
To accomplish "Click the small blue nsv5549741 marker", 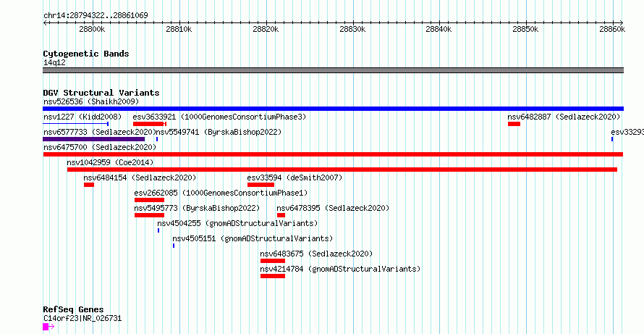I will [x=157, y=139].
